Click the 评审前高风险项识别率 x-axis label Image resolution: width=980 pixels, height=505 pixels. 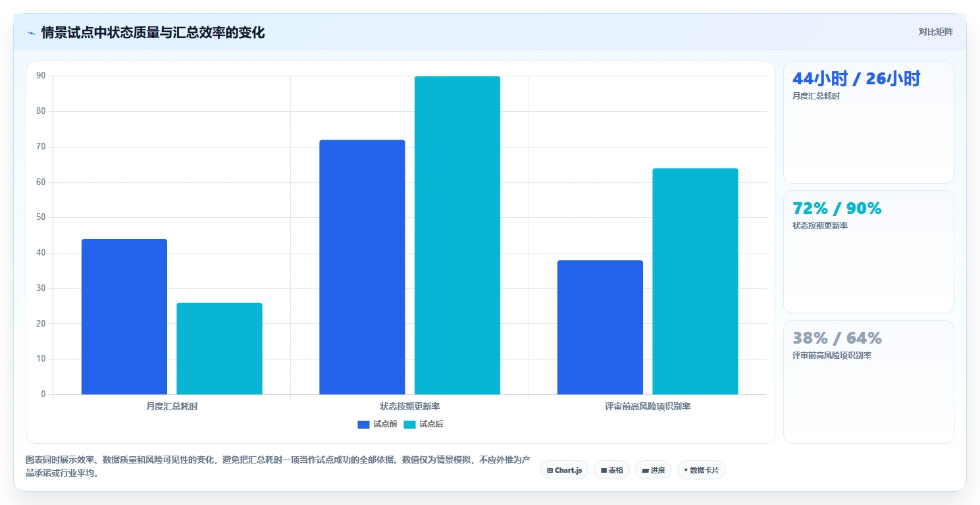tap(648, 406)
